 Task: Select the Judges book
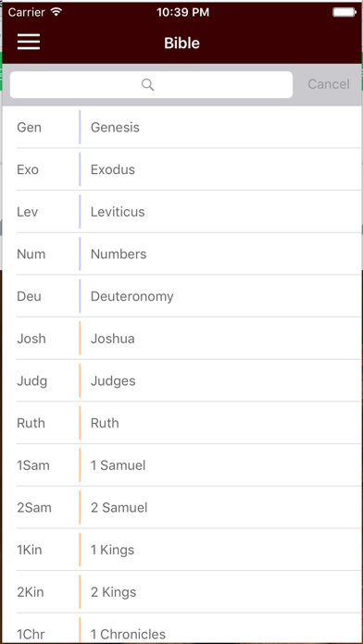pyautogui.click(x=182, y=380)
